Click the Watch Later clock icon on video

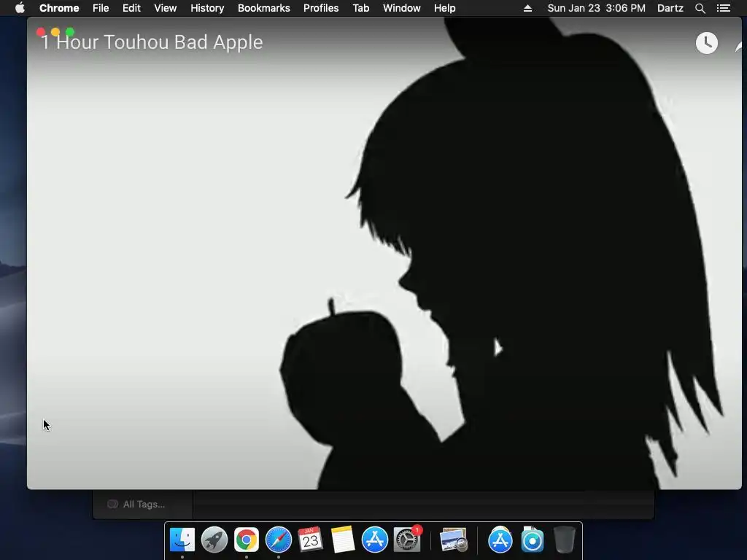706,43
